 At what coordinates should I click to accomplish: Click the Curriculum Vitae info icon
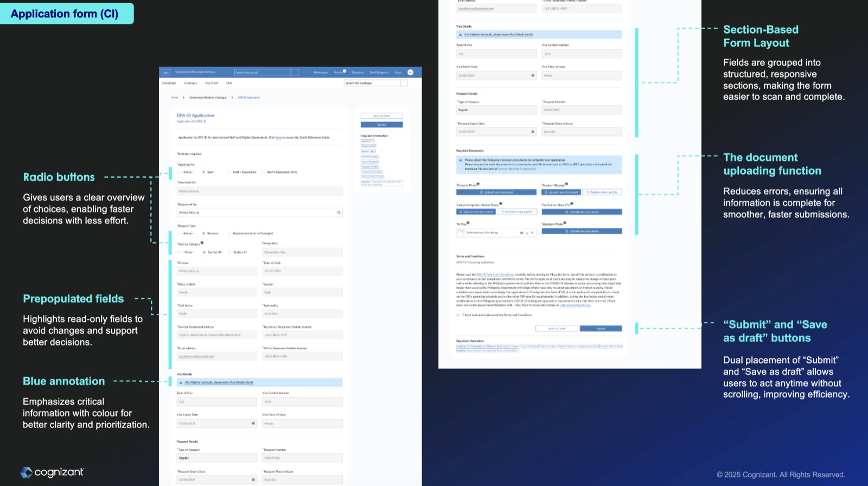pos(572,203)
